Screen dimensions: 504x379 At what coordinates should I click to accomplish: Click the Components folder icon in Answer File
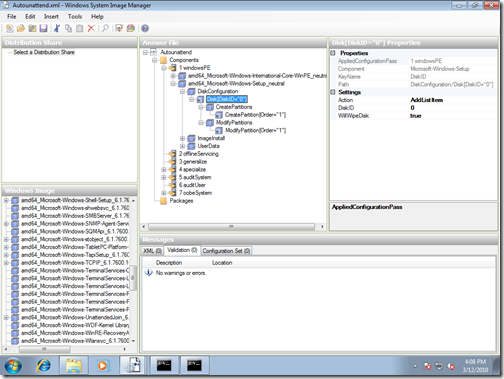coord(163,60)
